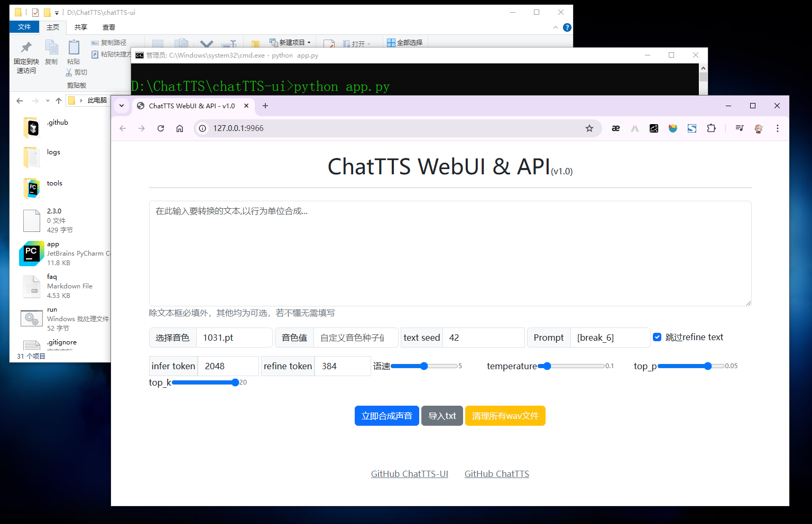
Task: Select the ChatTTS WebUI & API browser tab
Action: click(x=193, y=106)
